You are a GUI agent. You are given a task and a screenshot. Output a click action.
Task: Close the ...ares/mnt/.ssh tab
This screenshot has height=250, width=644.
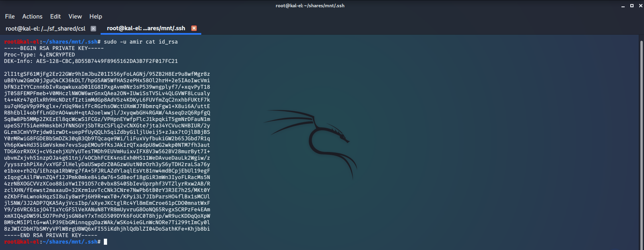pos(194,28)
